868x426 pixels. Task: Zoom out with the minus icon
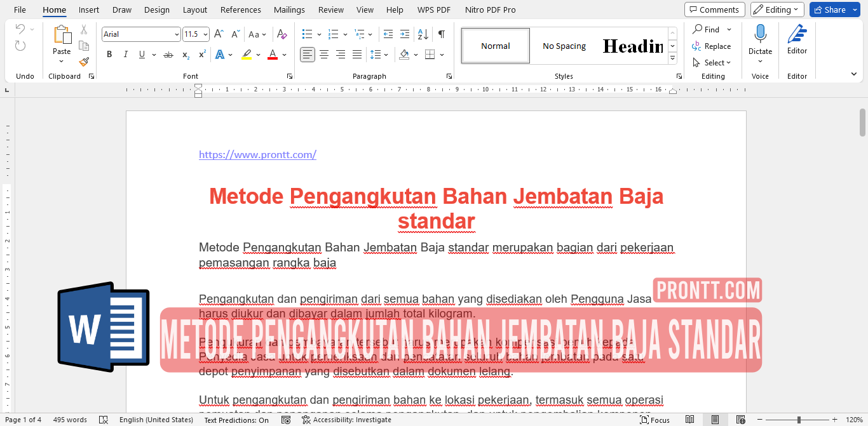[761, 420]
